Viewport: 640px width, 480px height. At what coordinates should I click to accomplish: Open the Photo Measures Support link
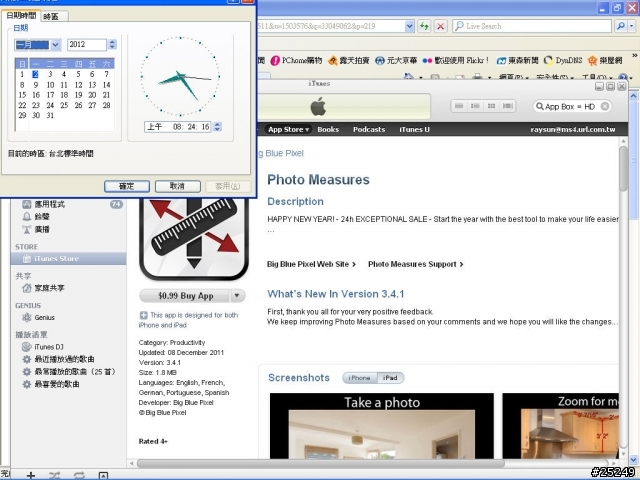click(416, 264)
